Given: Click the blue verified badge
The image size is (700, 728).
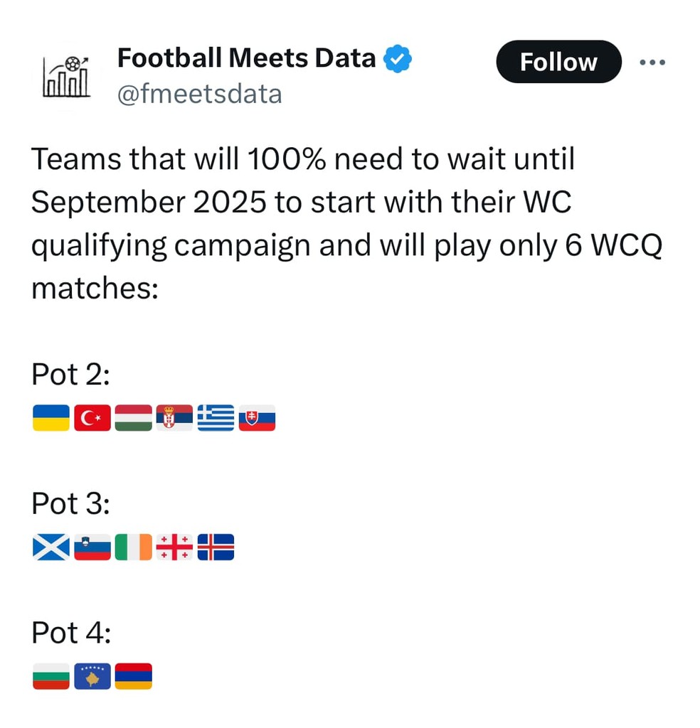Looking at the screenshot, I should [398, 60].
